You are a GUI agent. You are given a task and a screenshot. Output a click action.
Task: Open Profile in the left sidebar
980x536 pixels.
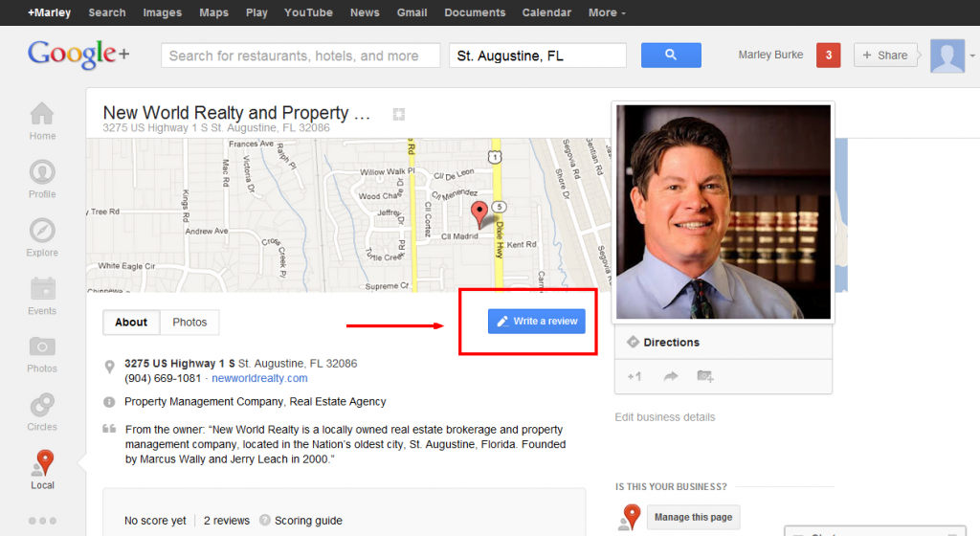click(42, 179)
